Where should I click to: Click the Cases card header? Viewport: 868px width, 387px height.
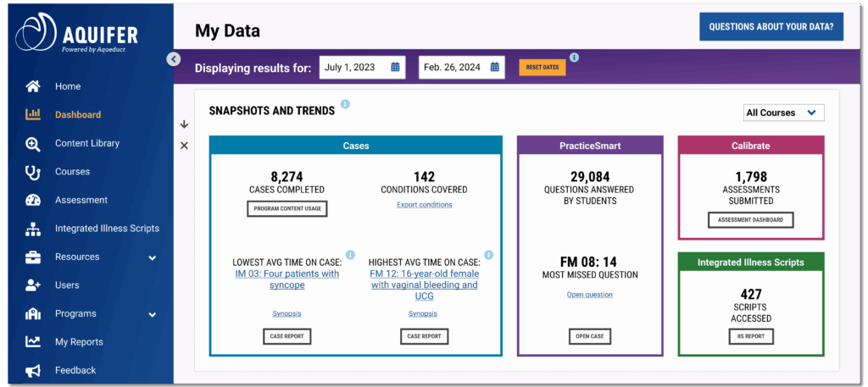355,146
